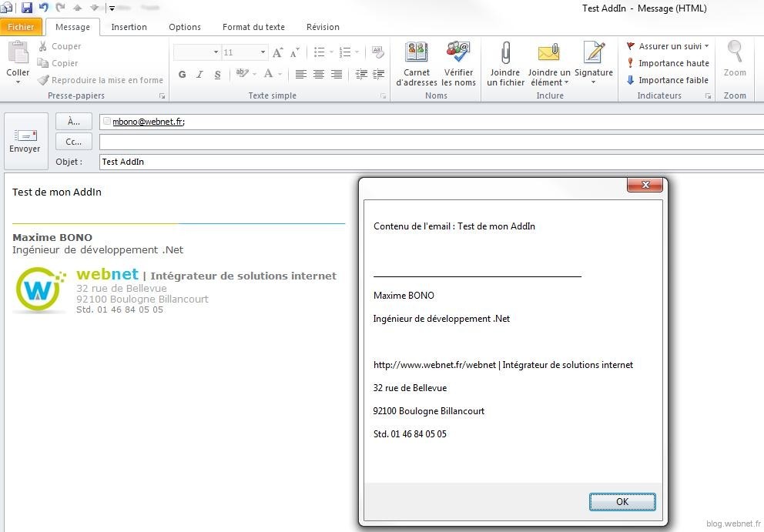Toggle Importance faible indicator
Screen dimensions: 764x532
click(667, 80)
